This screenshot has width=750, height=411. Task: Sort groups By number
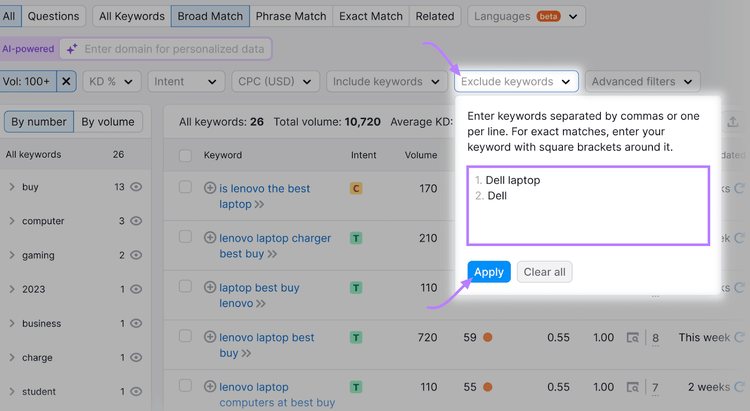39,122
